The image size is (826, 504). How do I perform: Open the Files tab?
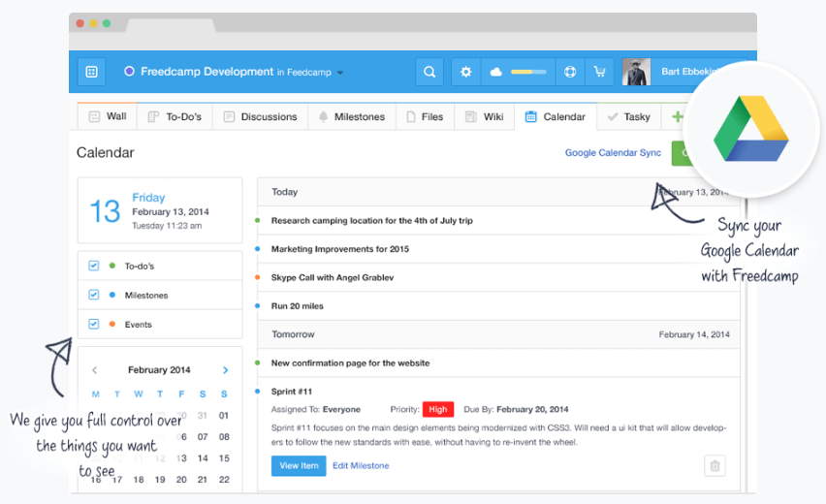[425, 116]
